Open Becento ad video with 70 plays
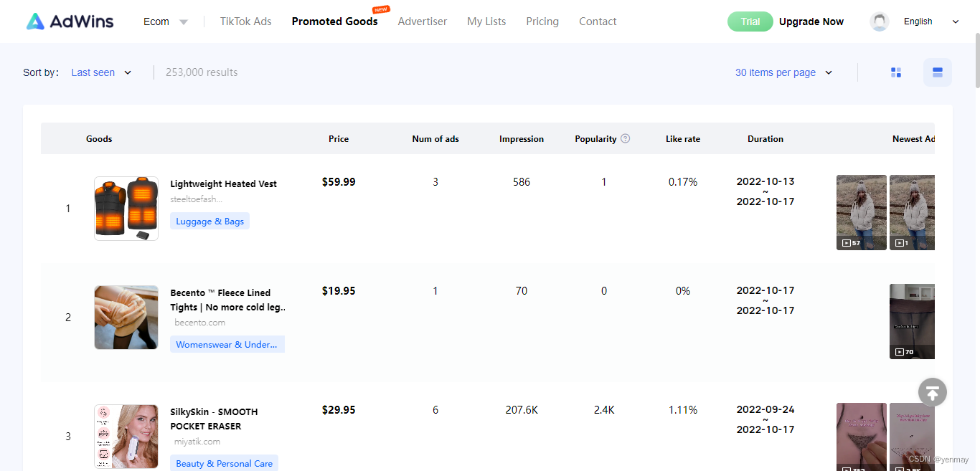The width and height of the screenshot is (980, 471). click(x=913, y=321)
